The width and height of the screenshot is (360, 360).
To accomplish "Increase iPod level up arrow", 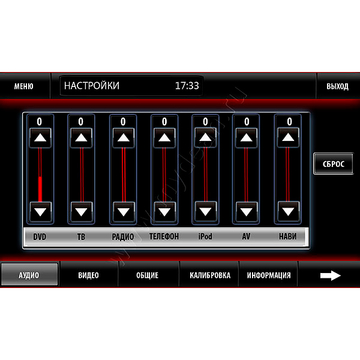I will [x=205, y=137].
